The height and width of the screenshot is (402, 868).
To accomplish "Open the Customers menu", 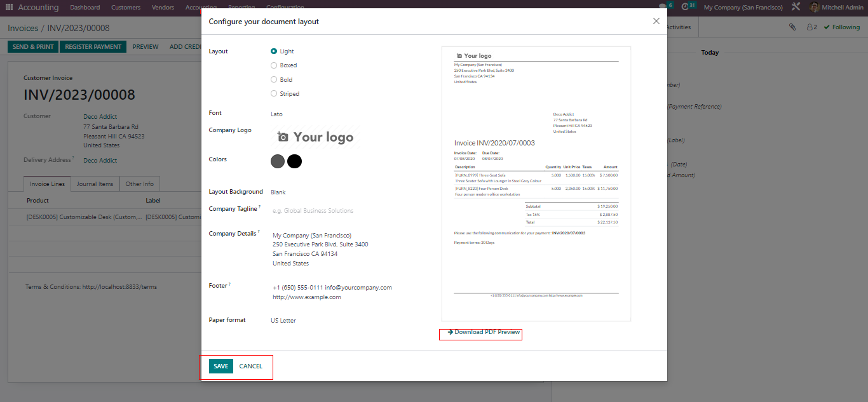I will pos(126,8).
